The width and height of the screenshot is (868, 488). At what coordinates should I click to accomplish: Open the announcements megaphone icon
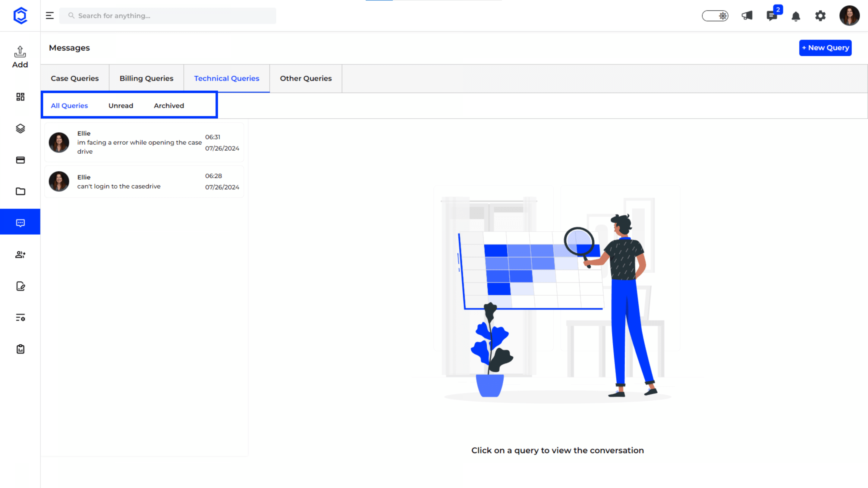747,16
